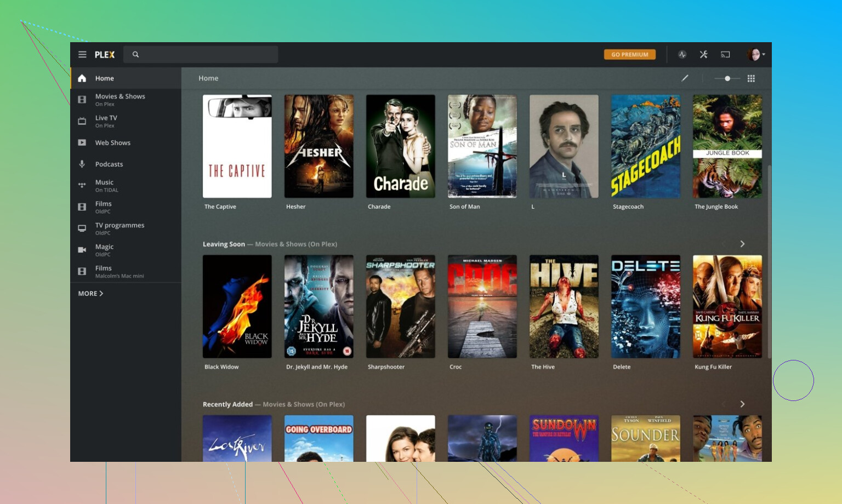Screen dimensions: 842x504
Task: Click the GO PREMIUM button
Action: pyautogui.click(x=629, y=55)
